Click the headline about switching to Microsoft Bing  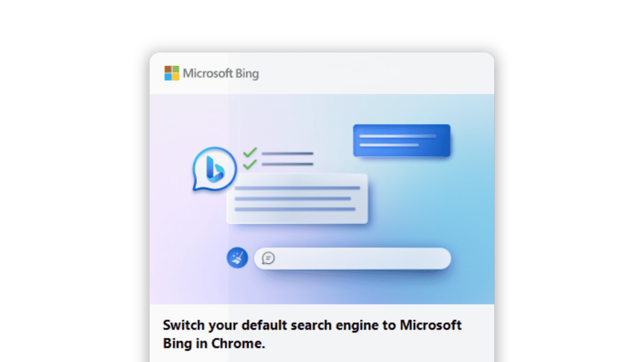[x=312, y=334]
